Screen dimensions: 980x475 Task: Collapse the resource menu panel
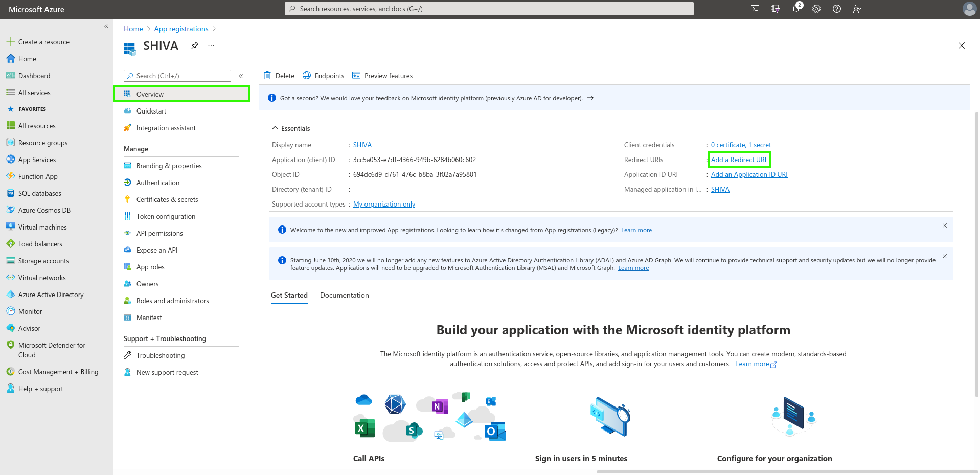click(241, 76)
